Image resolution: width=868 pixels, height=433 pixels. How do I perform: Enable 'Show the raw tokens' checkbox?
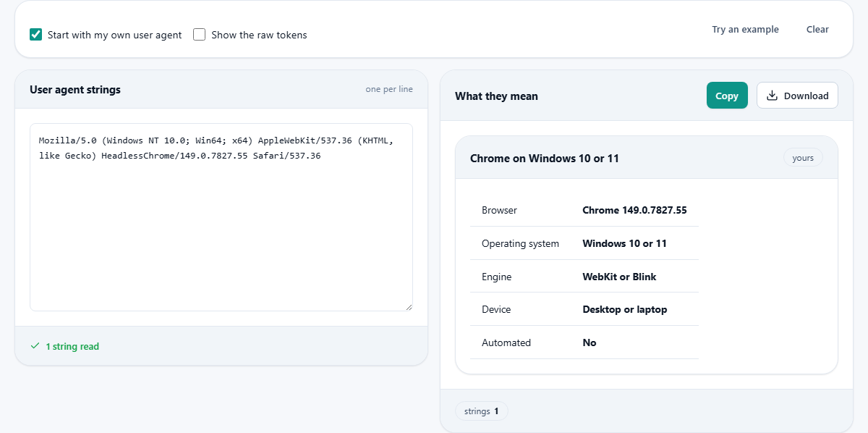click(200, 34)
